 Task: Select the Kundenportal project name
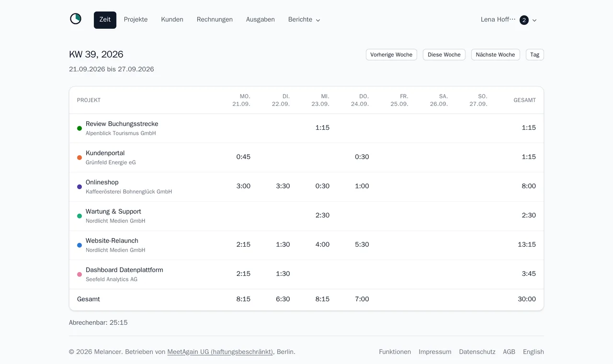[x=105, y=153]
